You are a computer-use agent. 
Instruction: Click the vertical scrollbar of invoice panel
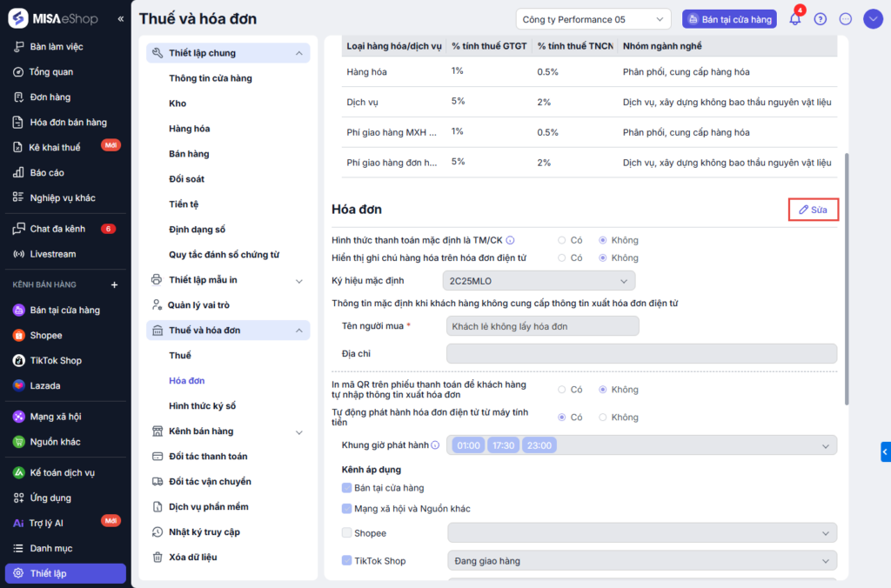[x=847, y=278]
